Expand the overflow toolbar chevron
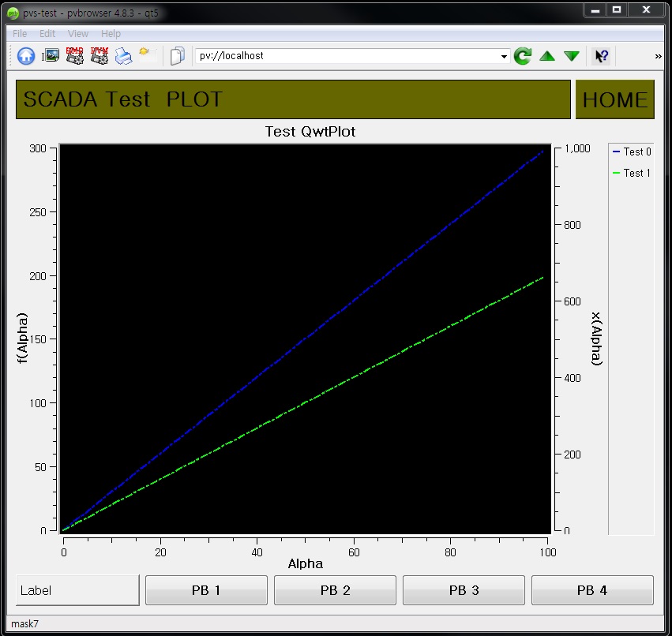The height and width of the screenshot is (636, 672). pos(658,55)
